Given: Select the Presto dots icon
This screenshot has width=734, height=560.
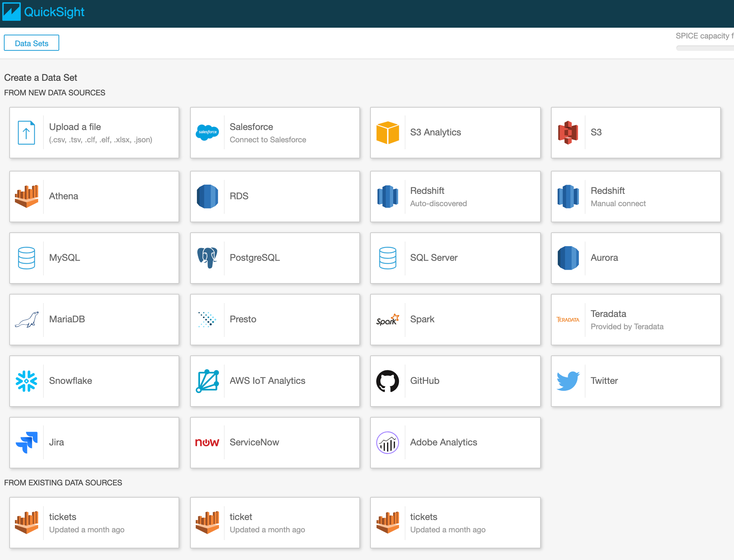Looking at the screenshot, I should [x=207, y=320].
